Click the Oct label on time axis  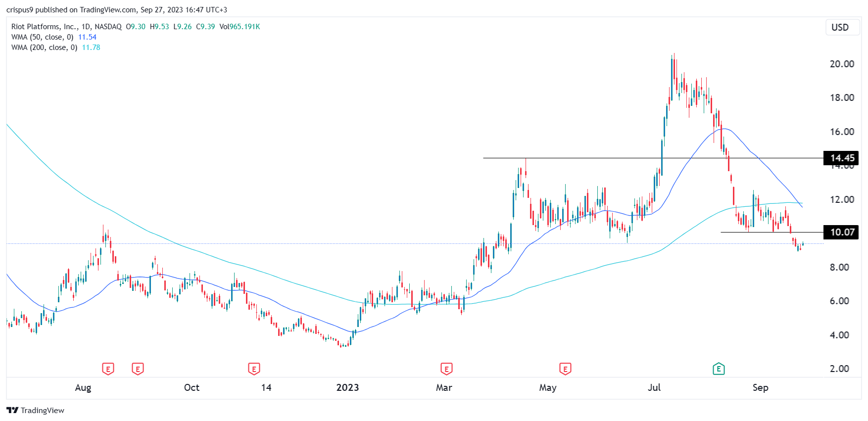[192, 387]
